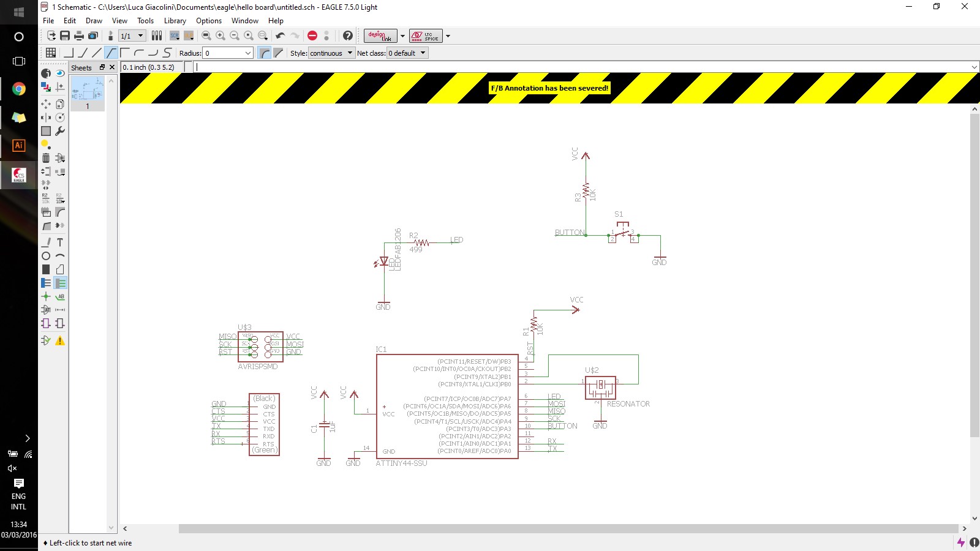Click the red Stop command icon

pyautogui.click(x=312, y=36)
